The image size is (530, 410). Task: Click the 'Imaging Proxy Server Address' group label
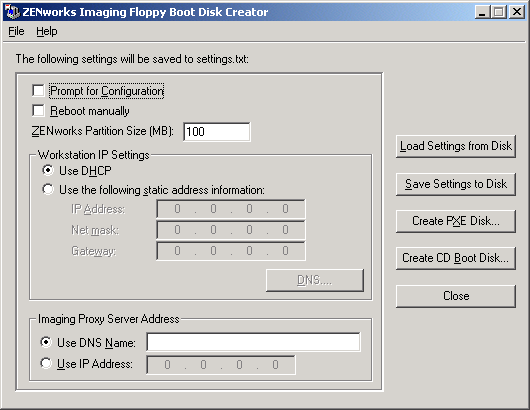coord(109,319)
